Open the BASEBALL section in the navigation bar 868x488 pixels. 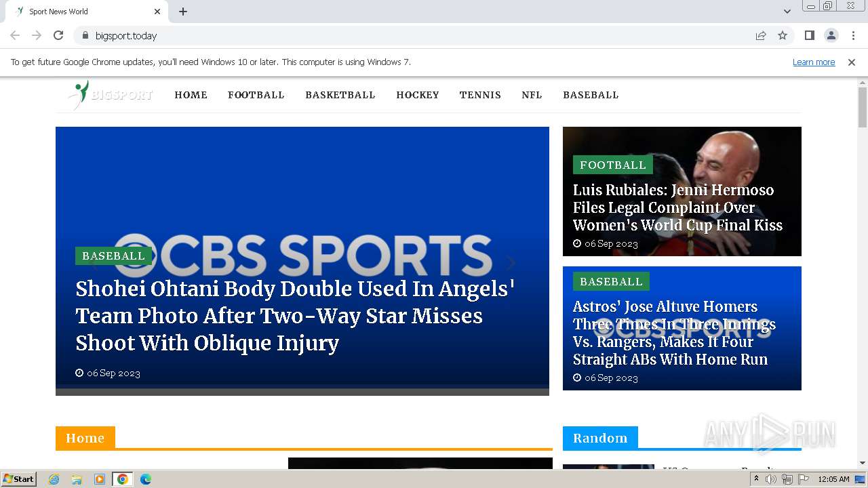point(591,95)
